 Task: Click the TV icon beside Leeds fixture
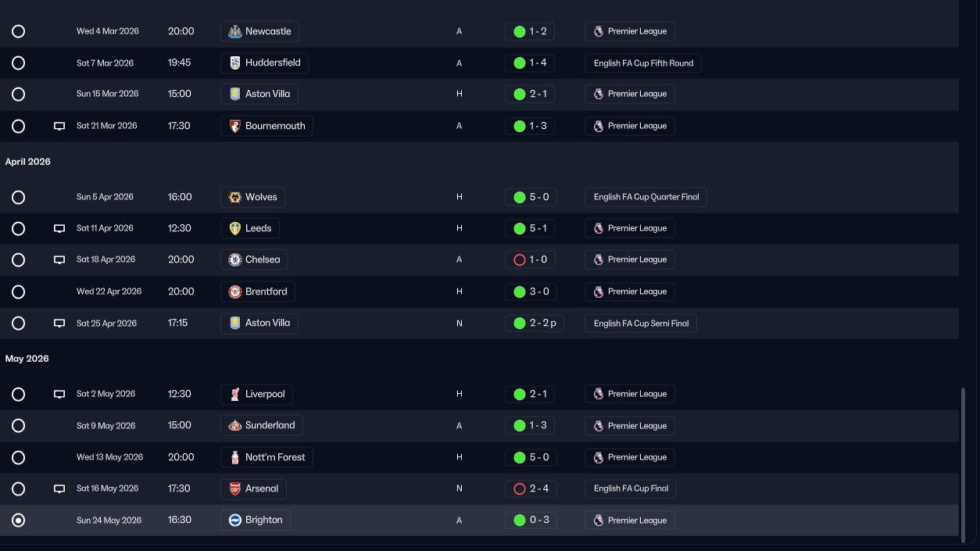click(x=59, y=228)
